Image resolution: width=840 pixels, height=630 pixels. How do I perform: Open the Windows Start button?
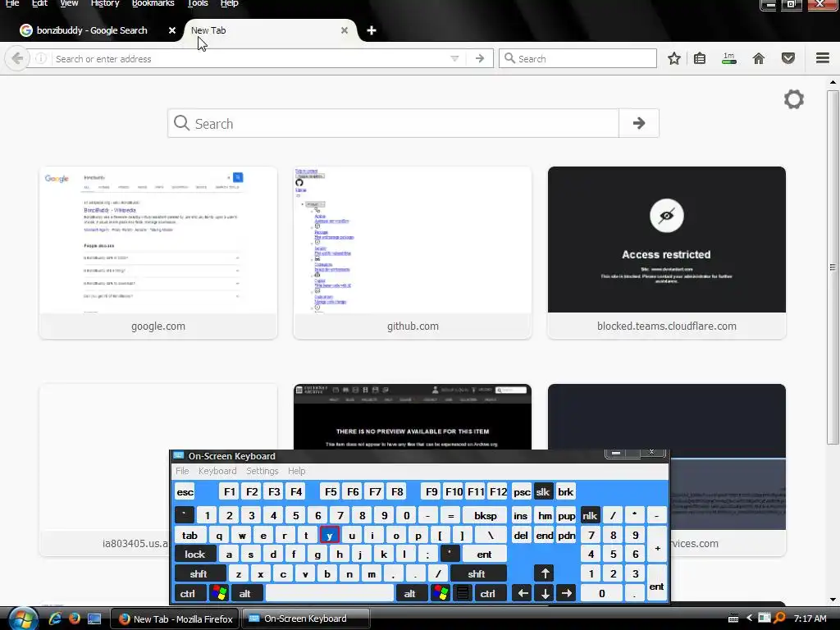pos(22,619)
